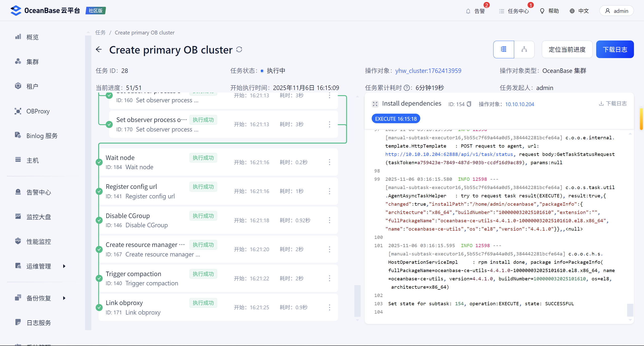Image resolution: width=644 pixels, height=346 pixels.
Task: Go to OBProxy in the sidebar
Action: (x=38, y=111)
